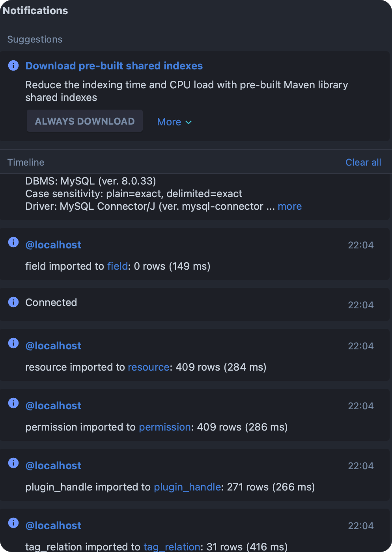Click info icon on tag_relation import notification

pos(13,523)
